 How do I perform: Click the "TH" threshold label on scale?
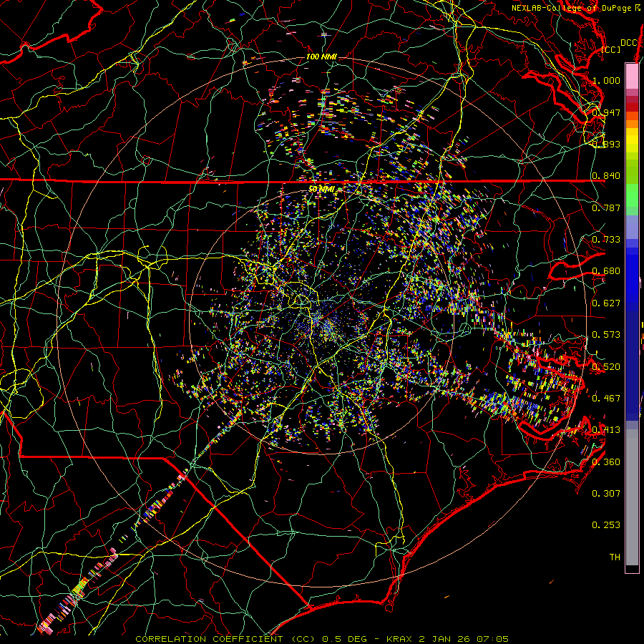pos(615,557)
